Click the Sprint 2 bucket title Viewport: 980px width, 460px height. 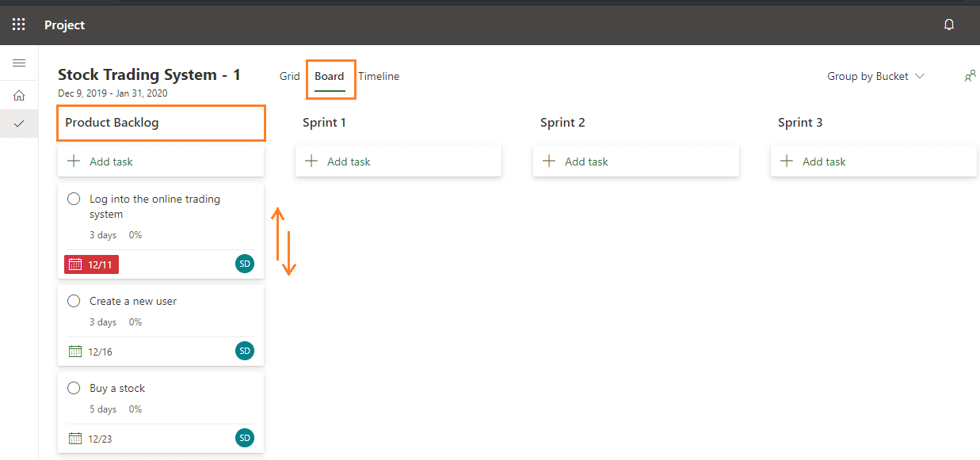(562, 123)
